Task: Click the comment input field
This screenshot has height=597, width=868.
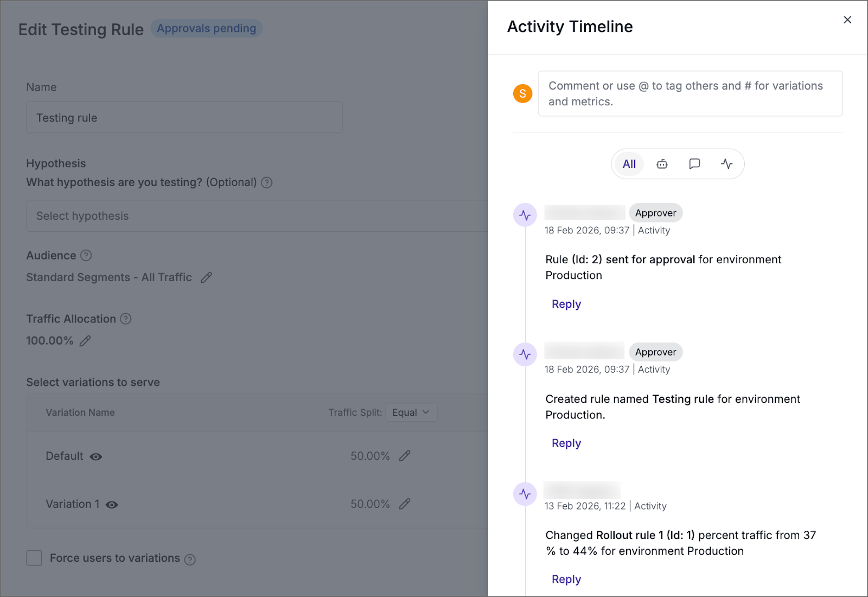Action: tap(690, 93)
